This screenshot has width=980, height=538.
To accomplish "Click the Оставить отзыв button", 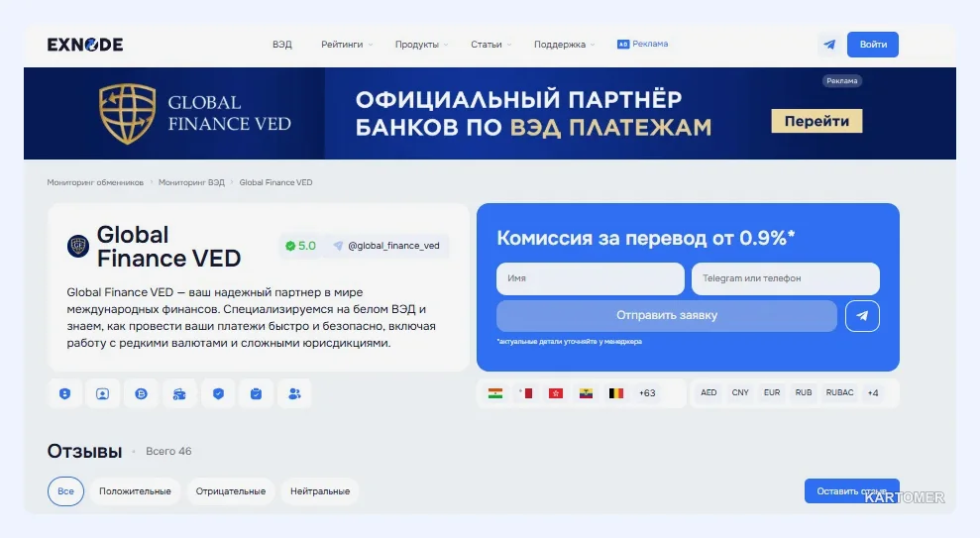I will [851, 491].
